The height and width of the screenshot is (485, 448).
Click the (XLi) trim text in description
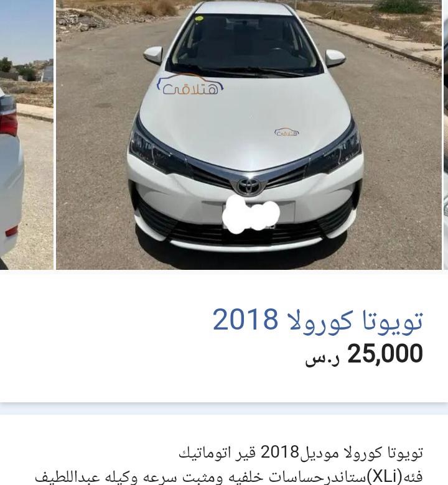click(x=384, y=476)
